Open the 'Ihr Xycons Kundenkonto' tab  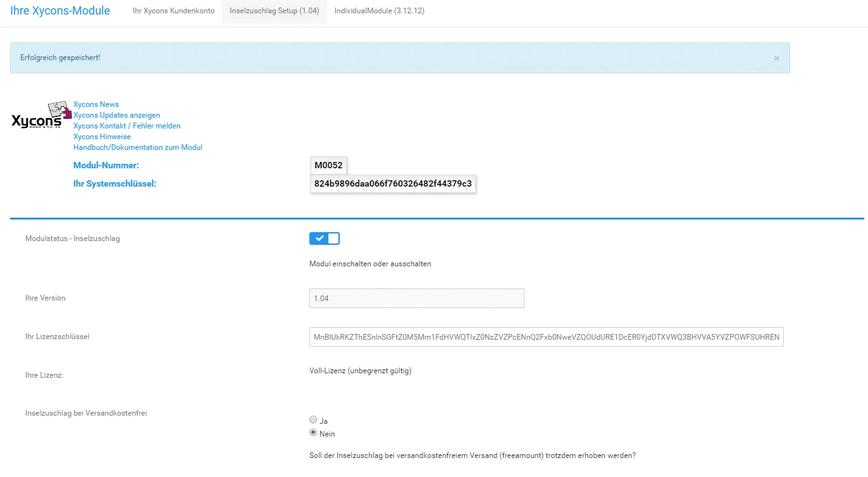173,11
